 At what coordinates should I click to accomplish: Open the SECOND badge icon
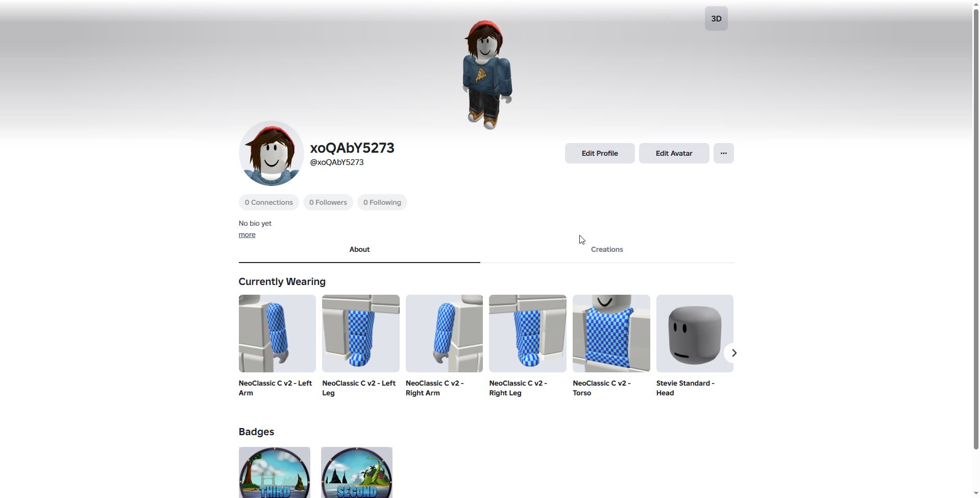[357, 472]
